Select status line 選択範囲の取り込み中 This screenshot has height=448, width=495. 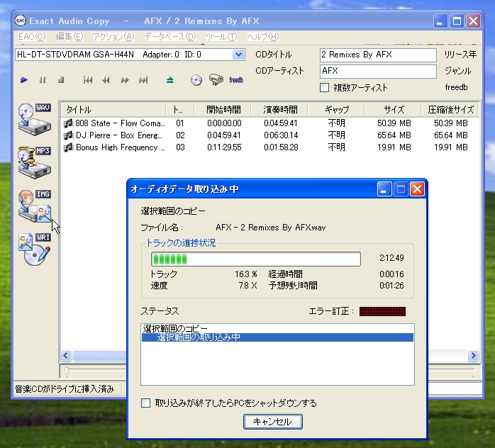(277, 337)
